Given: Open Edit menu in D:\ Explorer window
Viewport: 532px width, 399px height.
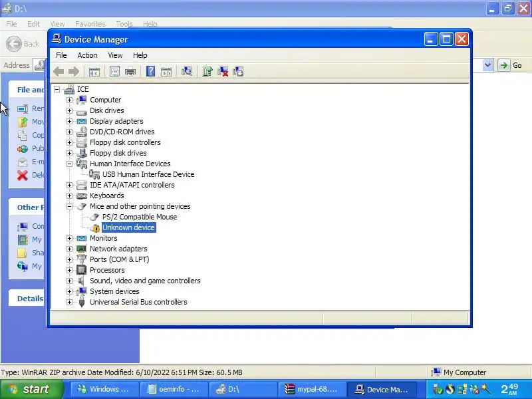Looking at the screenshot, I should pyautogui.click(x=33, y=24).
